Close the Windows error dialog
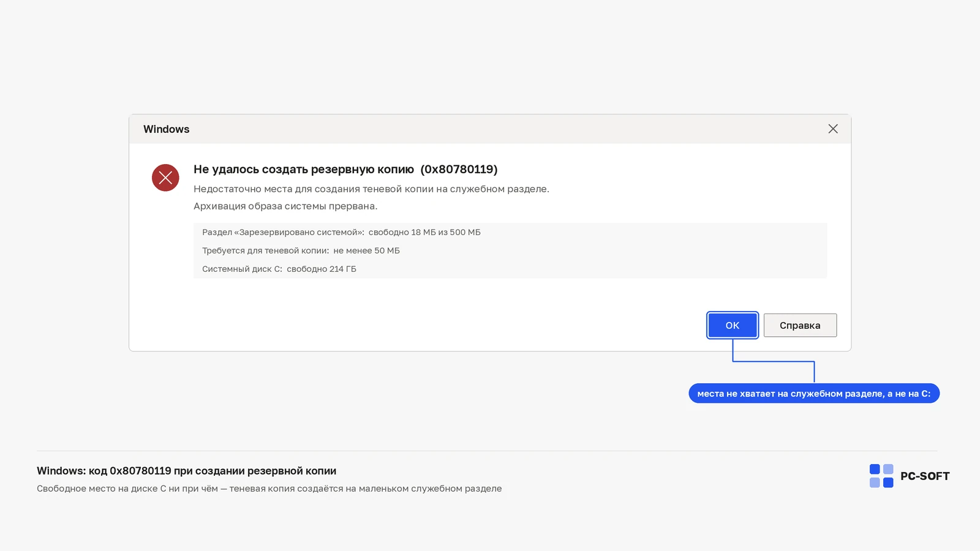980x551 pixels. coord(833,129)
